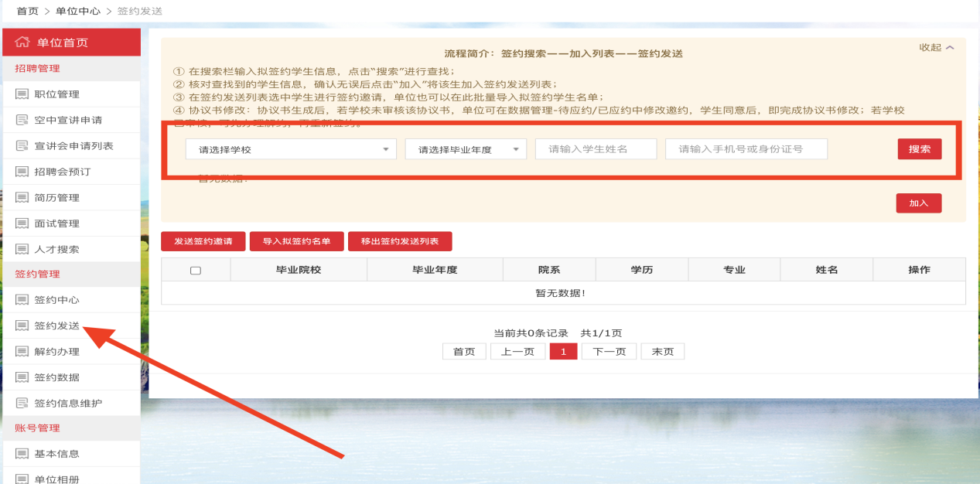Toggle the select-all checkbox in table header
980x484 pixels.
coord(196,270)
